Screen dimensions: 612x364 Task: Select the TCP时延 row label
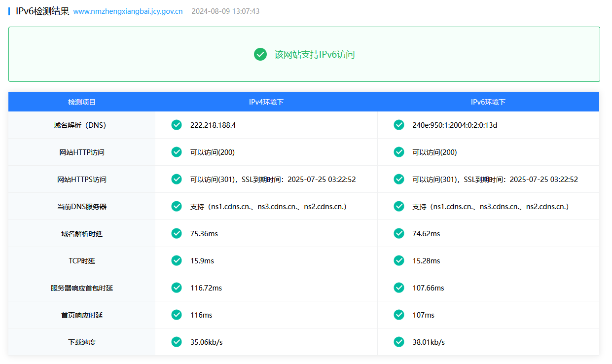(82, 261)
